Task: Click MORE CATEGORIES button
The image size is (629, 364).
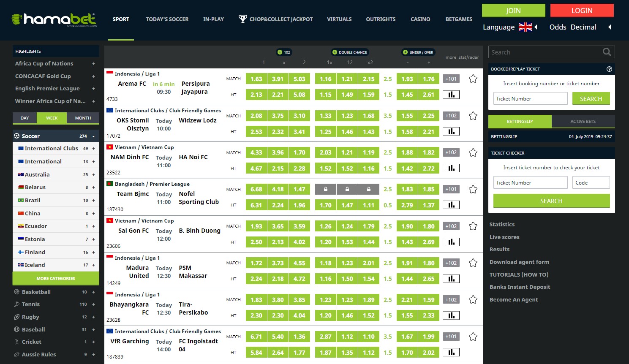Action: (x=56, y=278)
